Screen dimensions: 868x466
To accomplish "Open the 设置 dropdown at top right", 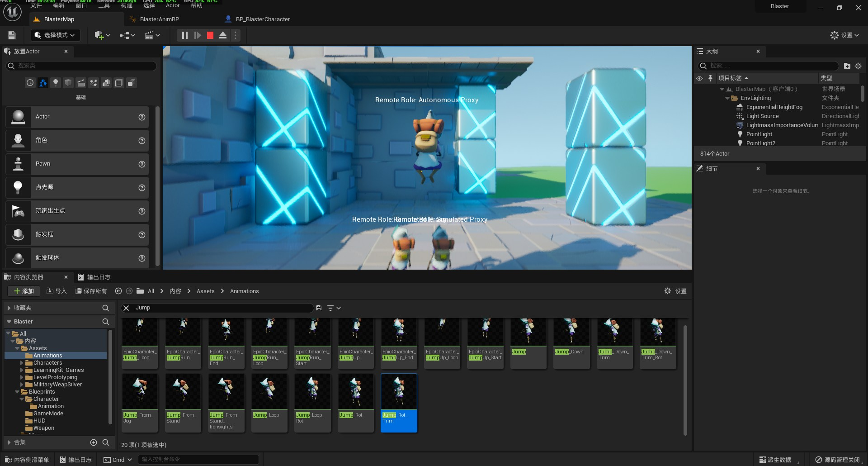I will pos(844,35).
